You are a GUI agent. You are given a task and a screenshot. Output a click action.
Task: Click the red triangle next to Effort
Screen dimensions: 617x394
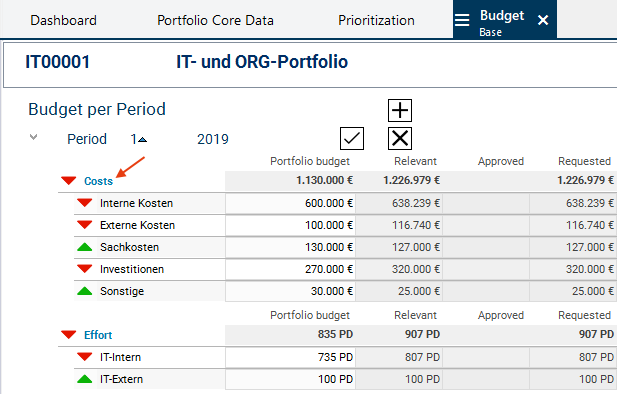(x=68, y=335)
